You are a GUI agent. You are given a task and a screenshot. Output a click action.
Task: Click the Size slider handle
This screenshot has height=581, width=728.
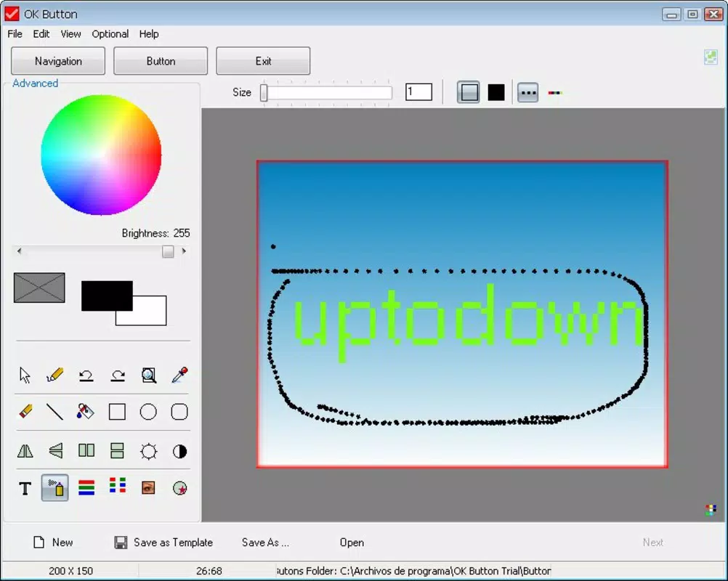(264, 92)
